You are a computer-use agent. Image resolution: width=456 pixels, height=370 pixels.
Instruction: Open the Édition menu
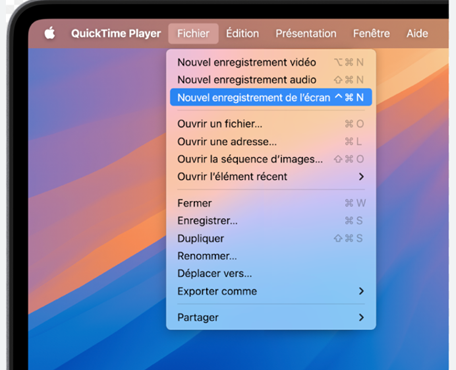242,33
